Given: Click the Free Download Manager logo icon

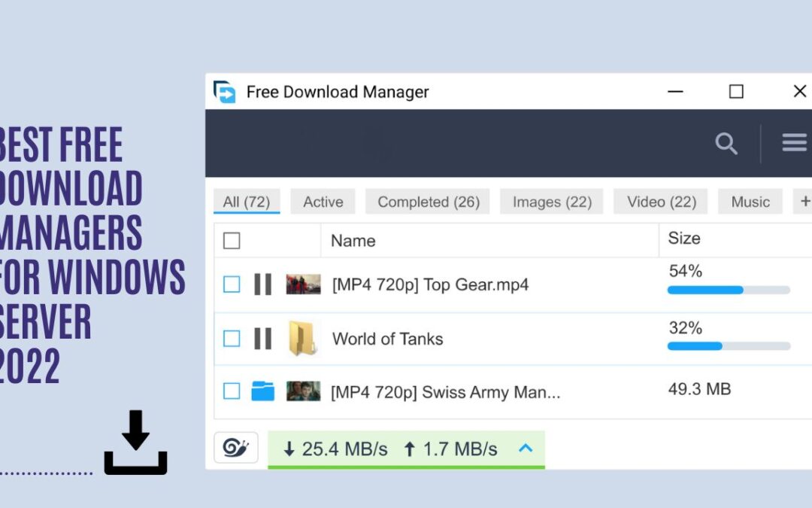Looking at the screenshot, I should [x=225, y=92].
